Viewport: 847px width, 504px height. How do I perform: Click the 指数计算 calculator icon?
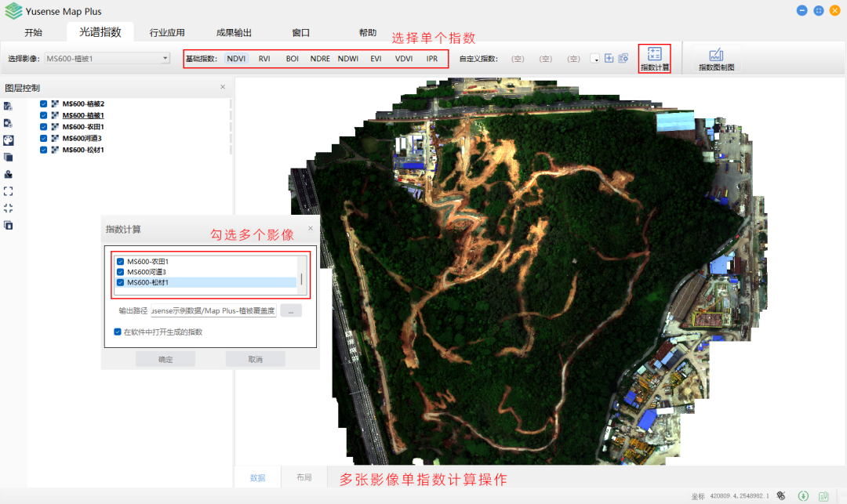pos(655,55)
